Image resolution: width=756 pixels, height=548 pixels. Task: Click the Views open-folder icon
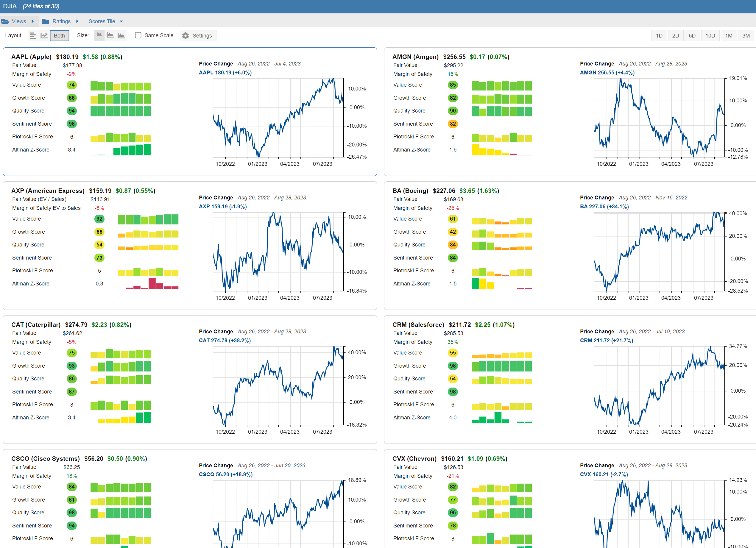[5, 21]
